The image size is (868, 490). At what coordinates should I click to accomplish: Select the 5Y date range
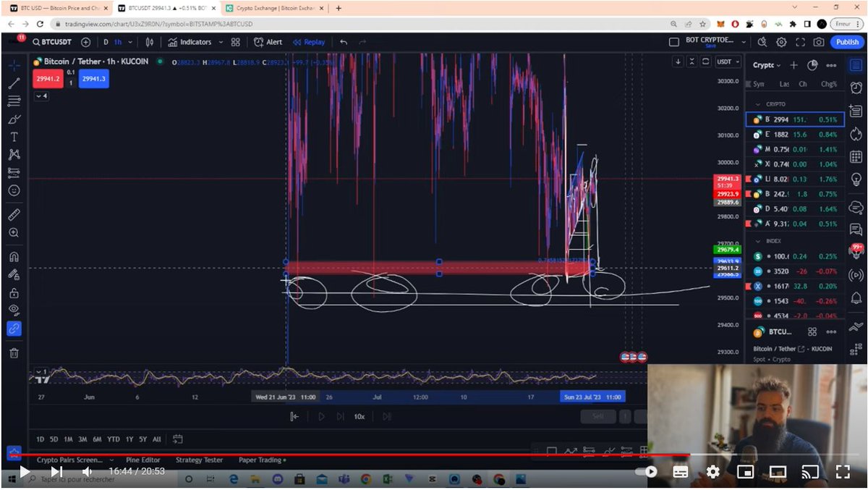coord(142,439)
